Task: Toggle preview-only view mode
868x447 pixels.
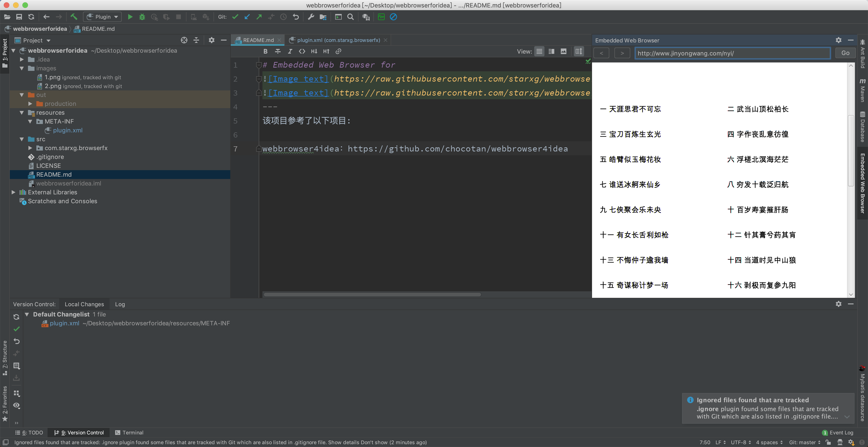Action: point(563,51)
